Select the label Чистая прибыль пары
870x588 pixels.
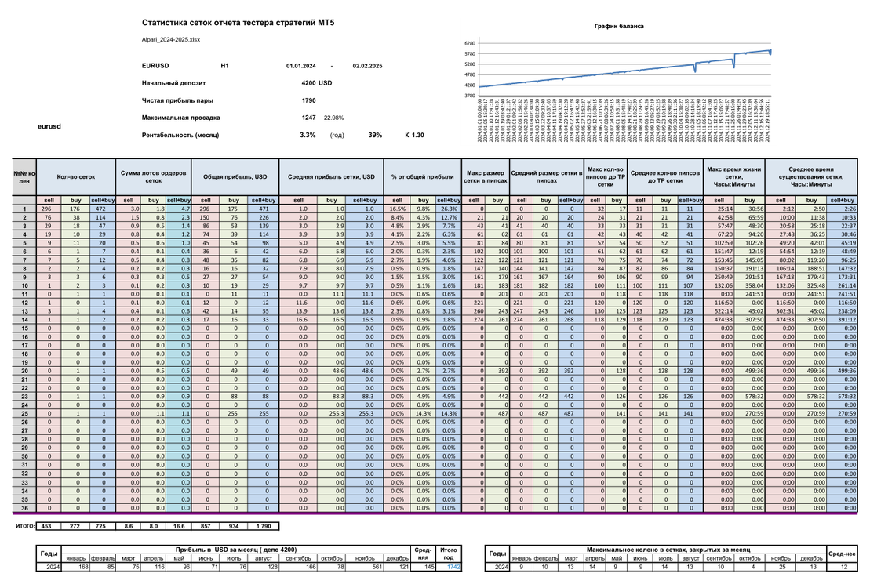(177, 100)
